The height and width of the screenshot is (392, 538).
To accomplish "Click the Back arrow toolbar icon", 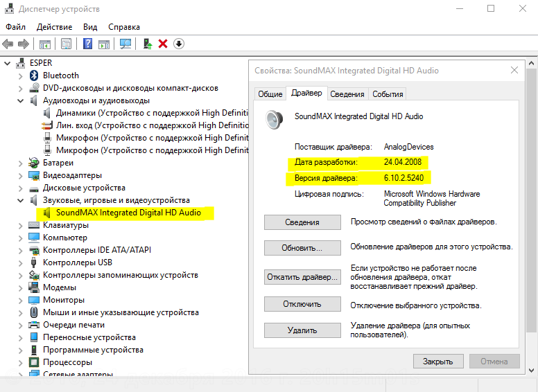I will 8,44.
